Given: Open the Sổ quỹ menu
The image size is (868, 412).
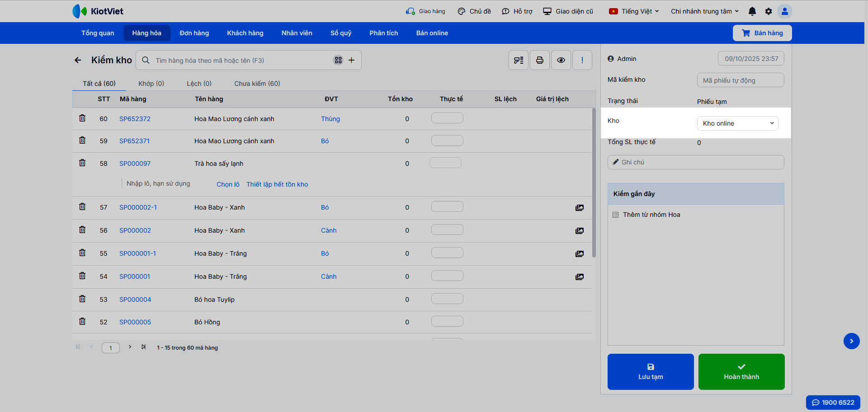Looking at the screenshot, I should [x=341, y=33].
